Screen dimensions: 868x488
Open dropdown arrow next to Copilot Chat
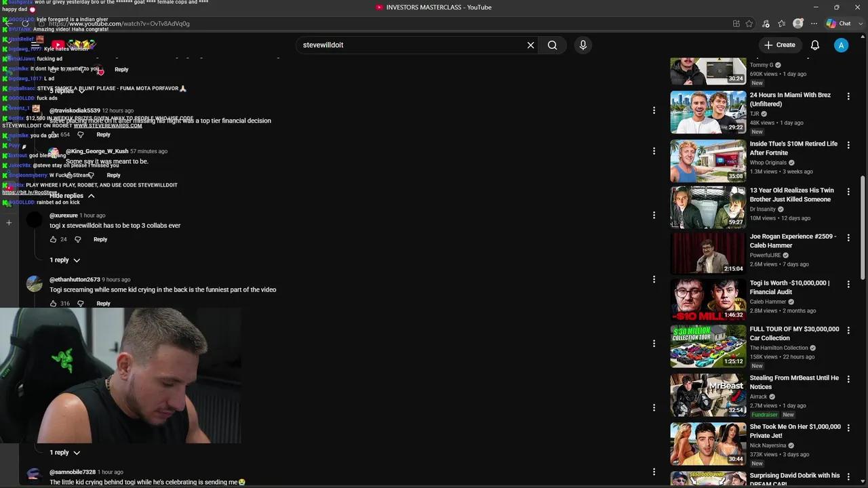[860, 23]
